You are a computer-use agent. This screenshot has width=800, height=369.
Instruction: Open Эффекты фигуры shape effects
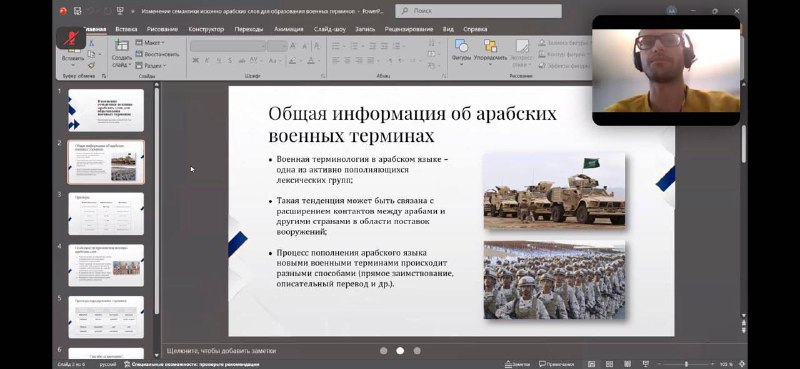click(x=564, y=65)
